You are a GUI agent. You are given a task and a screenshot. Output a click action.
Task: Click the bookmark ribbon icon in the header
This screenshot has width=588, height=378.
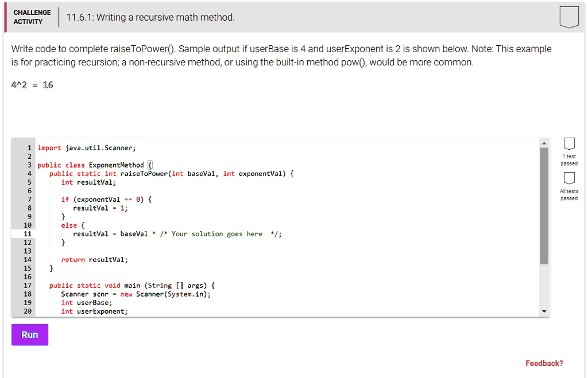point(569,17)
